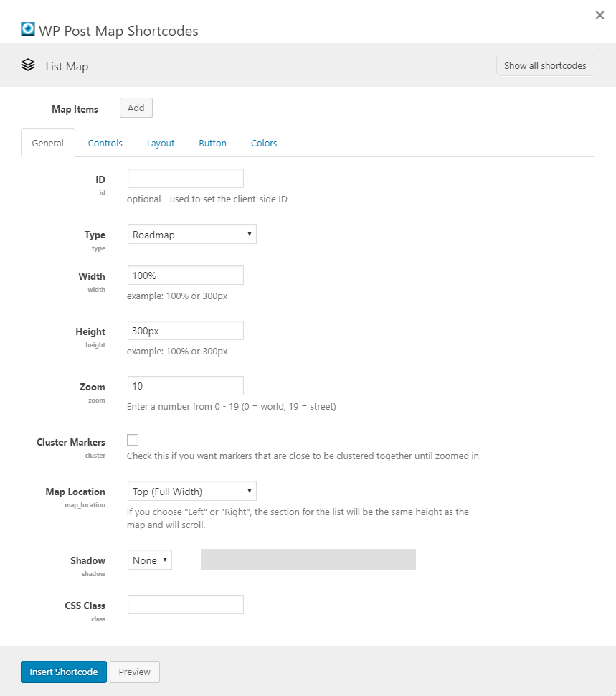This screenshot has height=696, width=616.
Task: Click the Insert Shortcode button
Action: tap(64, 672)
